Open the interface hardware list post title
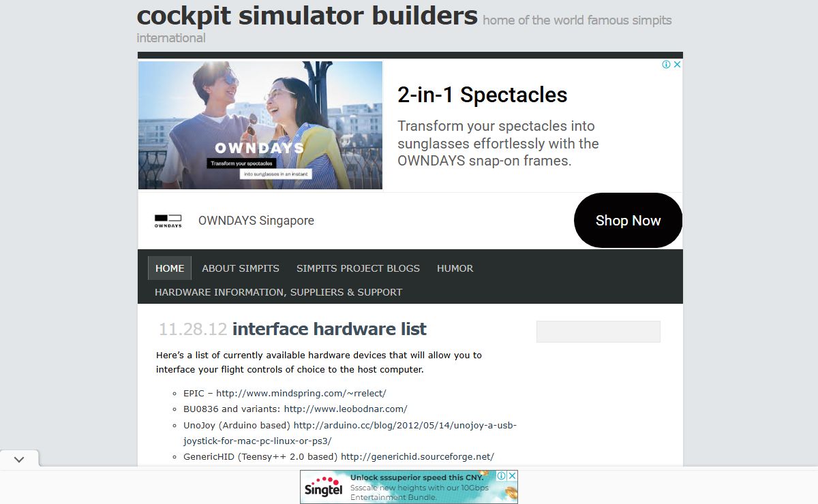This screenshot has height=504, width=818. pos(329,329)
